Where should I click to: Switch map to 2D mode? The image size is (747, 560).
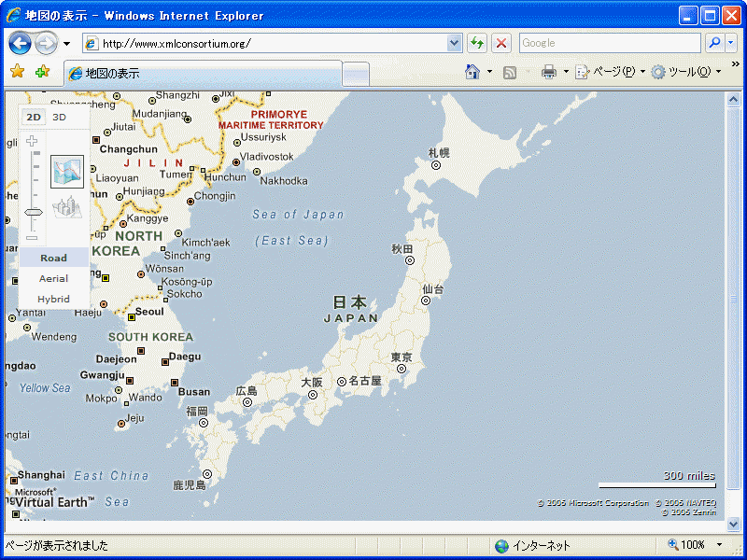tap(34, 117)
